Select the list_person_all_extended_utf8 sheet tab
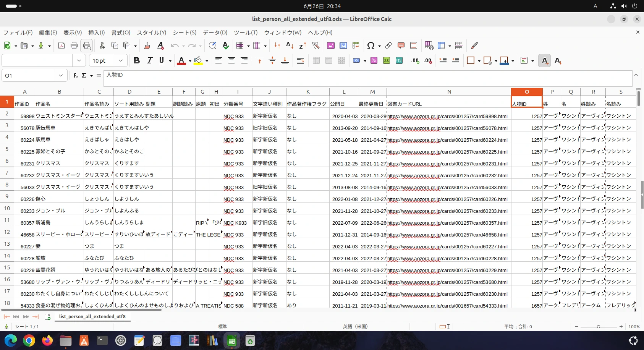The image size is (644, 350). click(x=92, y=317)
